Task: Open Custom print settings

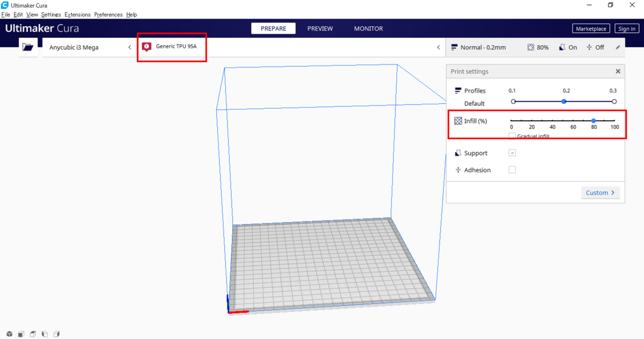Action: [600, 192]
